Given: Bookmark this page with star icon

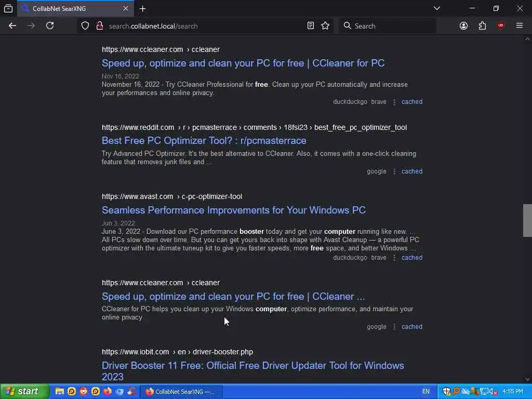Looking at the screenshot, I should click(325, 26).
